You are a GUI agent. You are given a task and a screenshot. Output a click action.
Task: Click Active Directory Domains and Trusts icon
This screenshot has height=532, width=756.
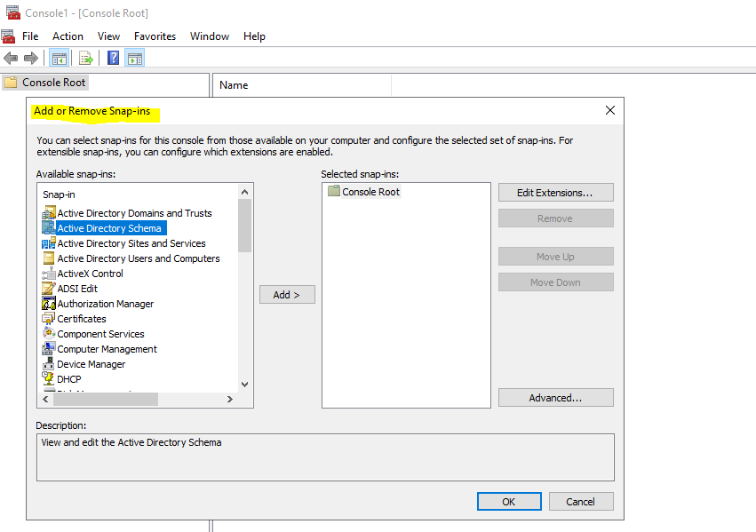(x=49, y=212)
